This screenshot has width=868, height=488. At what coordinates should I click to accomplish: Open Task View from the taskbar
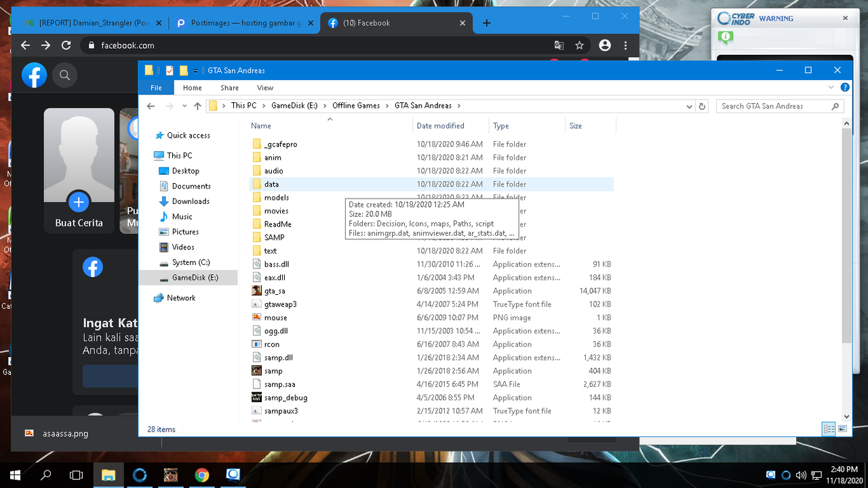(77, 475)
